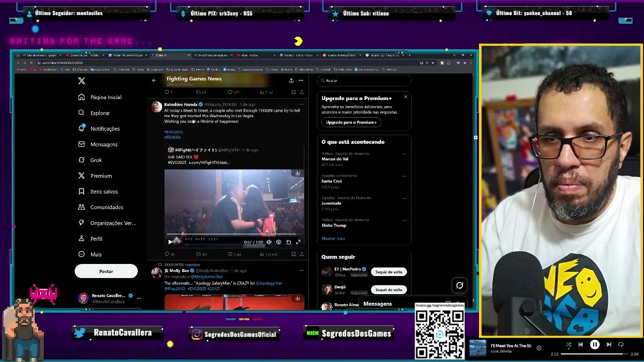Click the X logo in the sidebar
644x362 pixels.
82,80
